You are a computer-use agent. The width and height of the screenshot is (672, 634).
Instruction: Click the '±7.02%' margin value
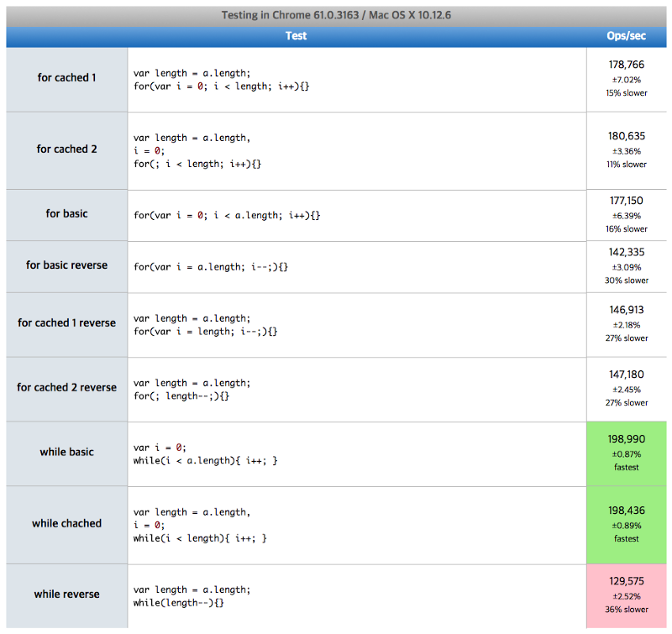[x=626, y=80]
